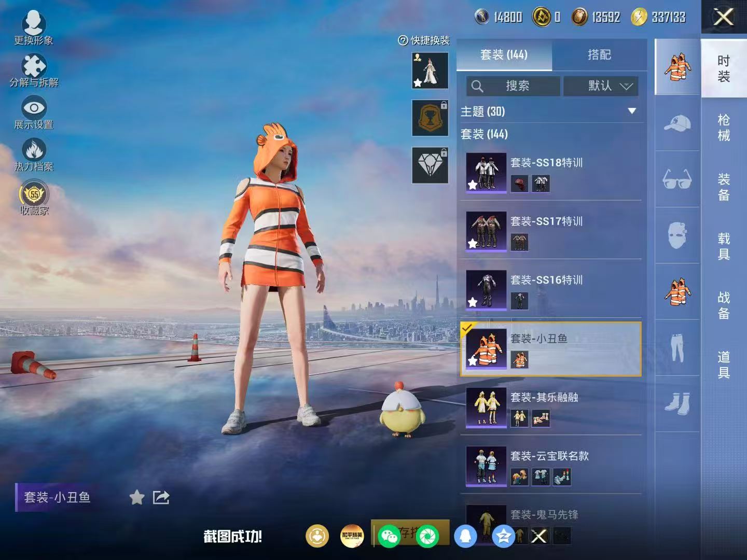Select the hat category icon
Viewport: 747px width, 560px height.
[677, 123]
